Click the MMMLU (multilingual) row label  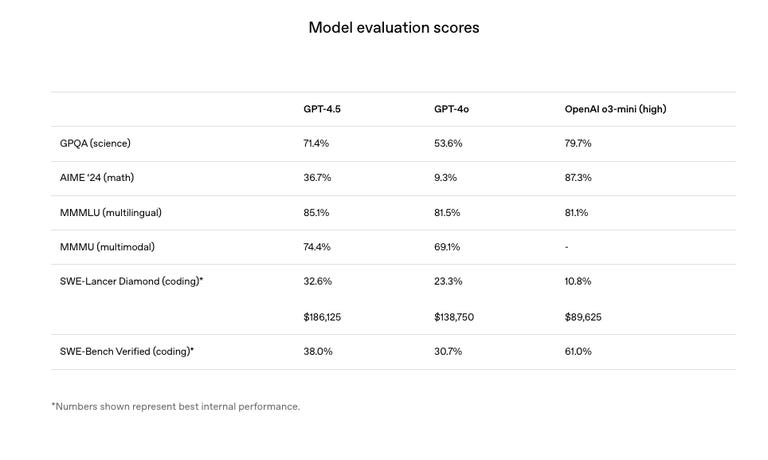(110, 213)
